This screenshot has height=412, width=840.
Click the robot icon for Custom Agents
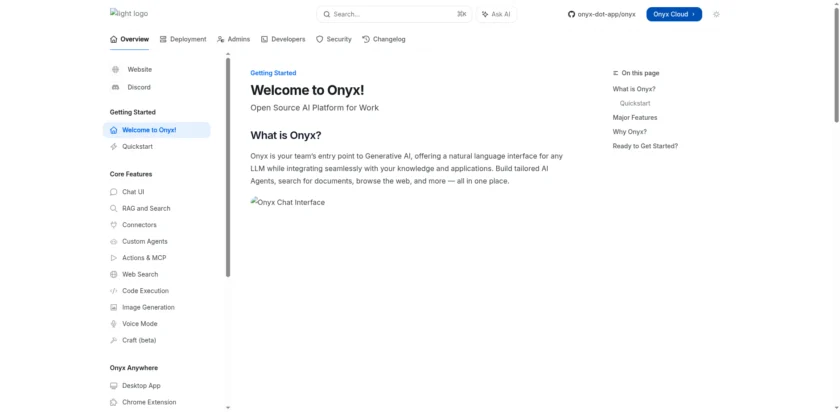(x=113, y=242)
